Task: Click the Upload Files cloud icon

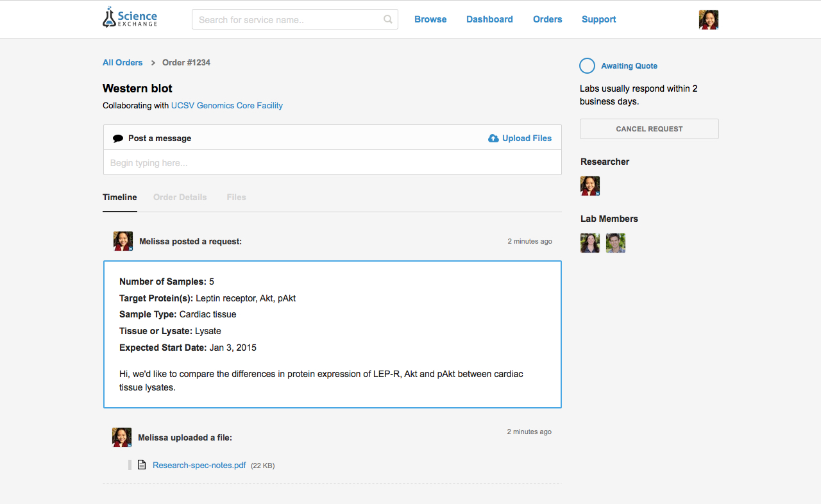Action: point(493,138)
